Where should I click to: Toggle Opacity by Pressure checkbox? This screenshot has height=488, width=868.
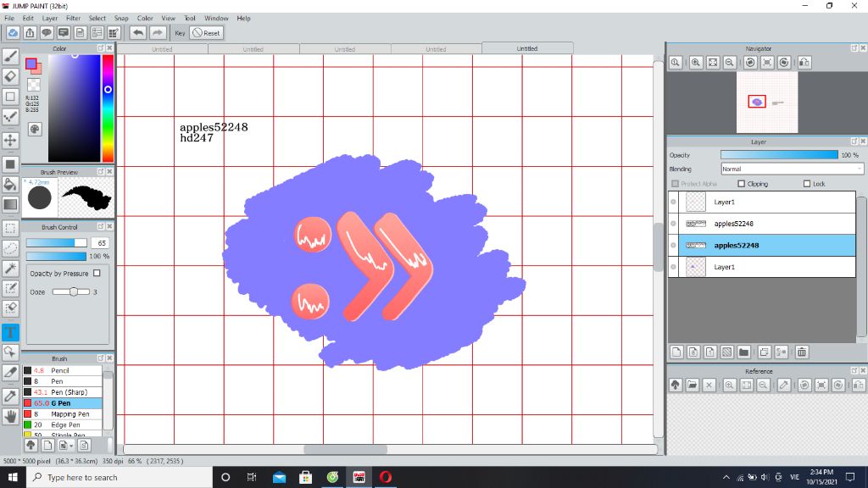[x=97, y=274]
